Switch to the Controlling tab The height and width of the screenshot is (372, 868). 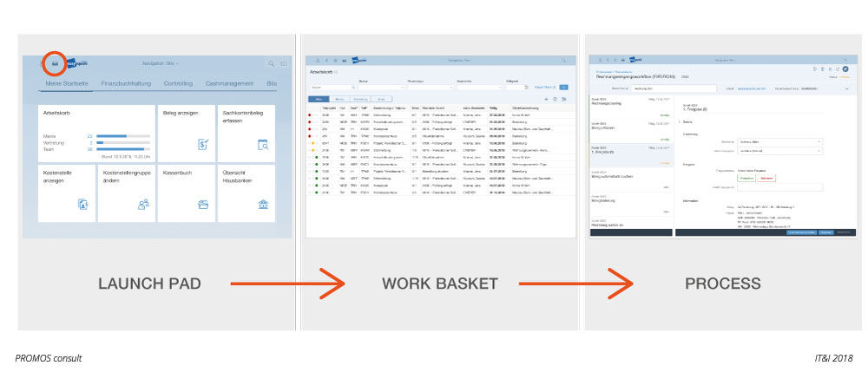[x=178, y=84]
